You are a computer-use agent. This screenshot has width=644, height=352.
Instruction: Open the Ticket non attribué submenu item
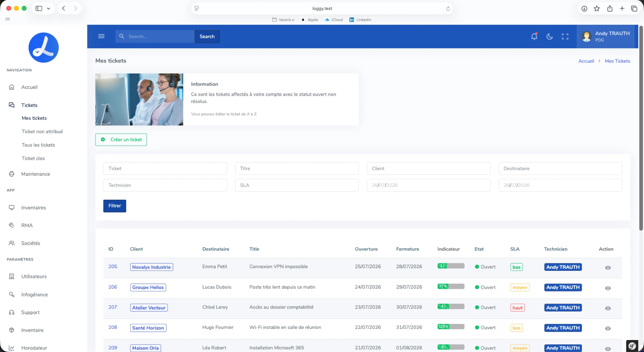(42, 131)
